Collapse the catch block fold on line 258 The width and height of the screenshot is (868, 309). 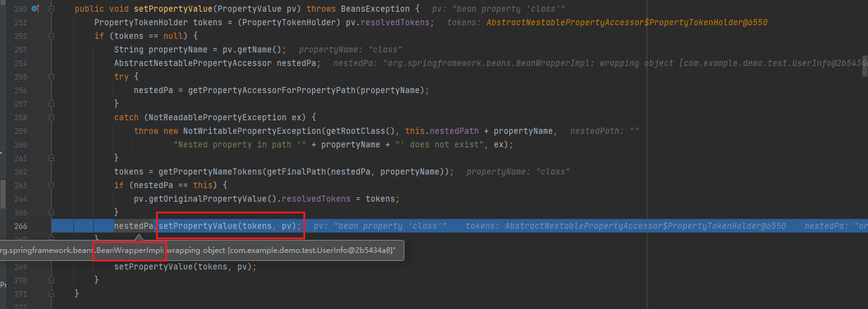click(x=51, y=117)
